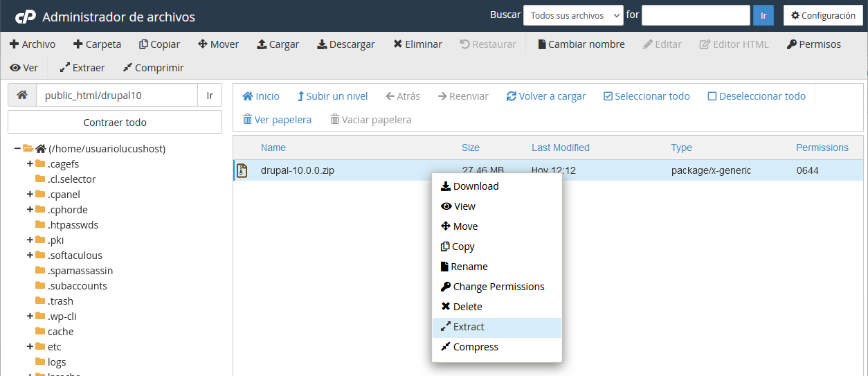Choose Delete from context menu
Viewport: 868px width, 376px height.
point(496,307)
